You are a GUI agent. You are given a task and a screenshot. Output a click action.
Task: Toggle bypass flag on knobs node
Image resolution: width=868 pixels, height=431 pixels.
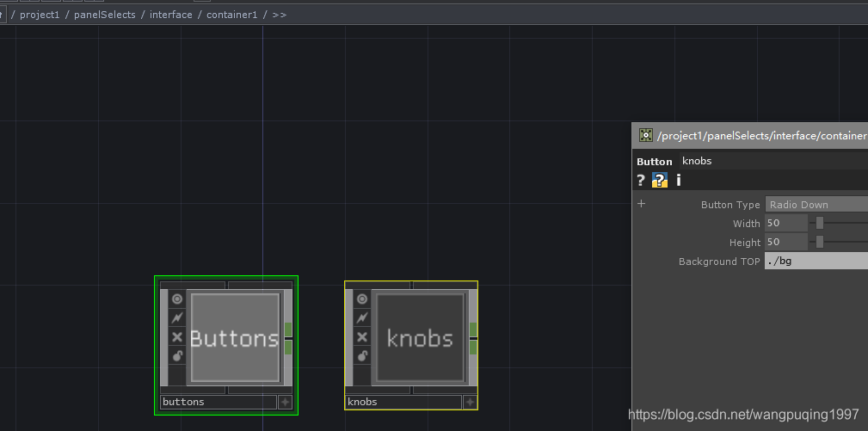pos(362,337)
